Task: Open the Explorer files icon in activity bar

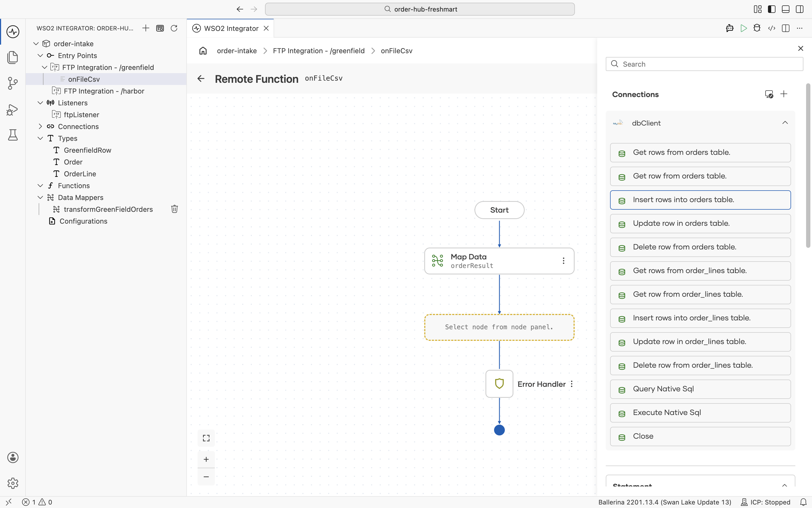Action: coord(13,58)
